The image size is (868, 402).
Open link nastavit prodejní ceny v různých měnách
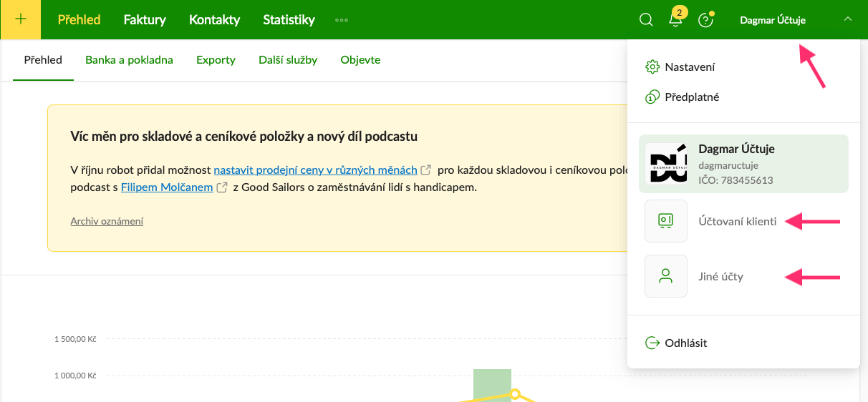(315, 170)
